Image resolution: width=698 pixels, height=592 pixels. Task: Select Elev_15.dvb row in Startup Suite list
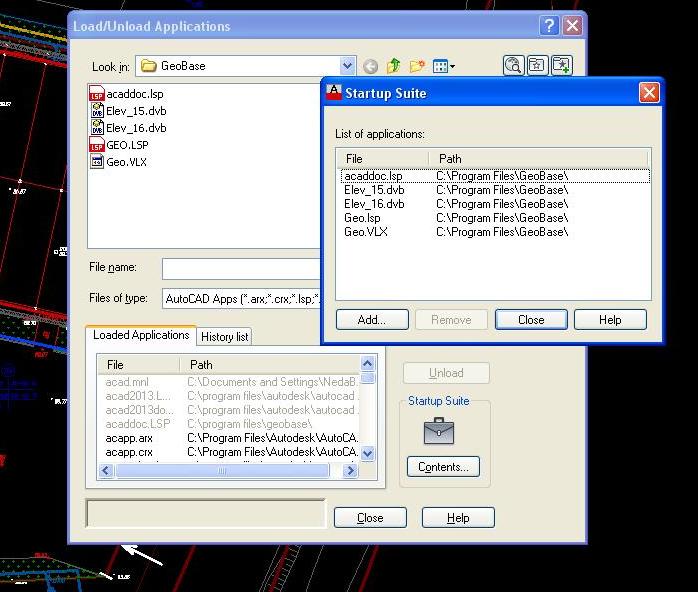click(495, 190)
